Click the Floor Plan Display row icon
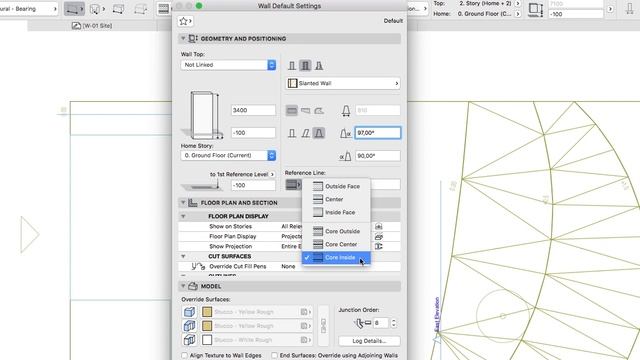 coord(379,236)
